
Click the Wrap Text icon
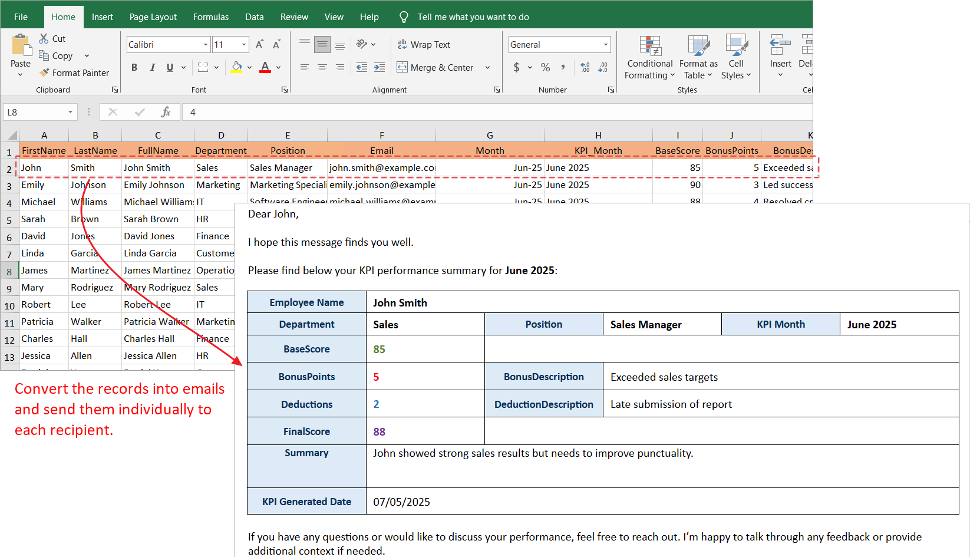tap(402, 44)
